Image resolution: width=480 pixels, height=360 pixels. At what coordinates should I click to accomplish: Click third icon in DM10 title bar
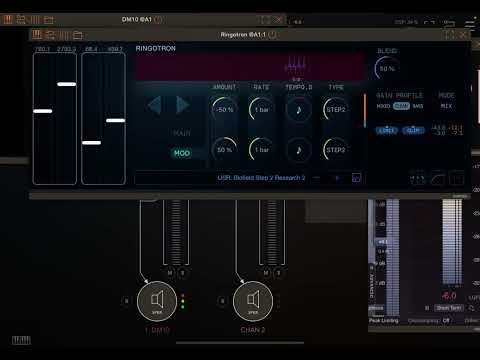(x=35, y=19)
